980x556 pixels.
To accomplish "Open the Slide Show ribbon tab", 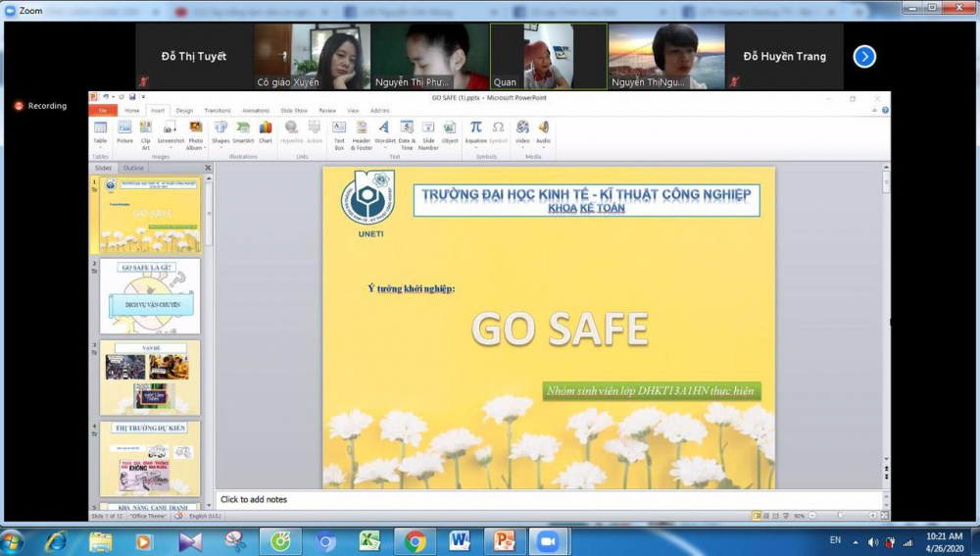I will point(294,110).
